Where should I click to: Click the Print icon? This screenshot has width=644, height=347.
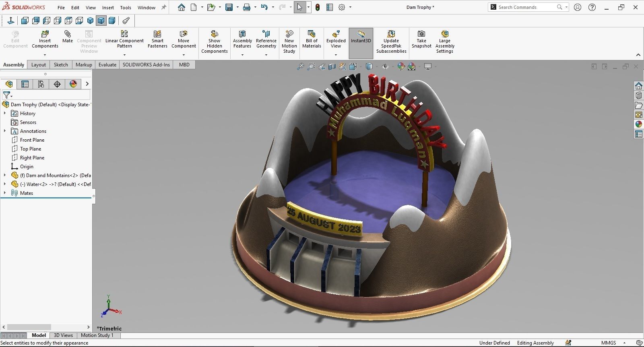tap(247, 7)
